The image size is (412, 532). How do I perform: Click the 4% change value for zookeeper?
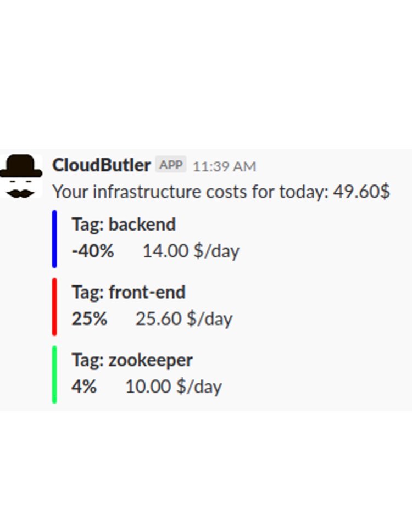pyautogui.click(x=84, y=387)
